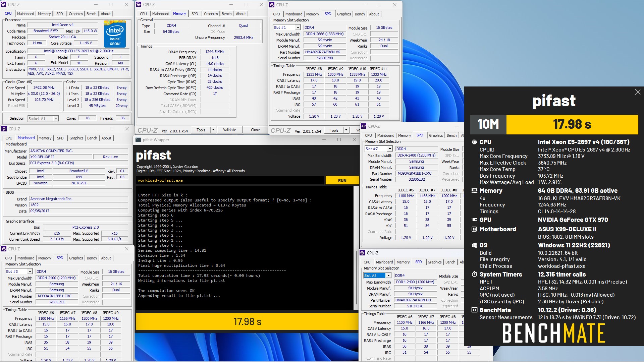The width and height of the screenshot is (644, 362).
Task: Switch to the Mainboard tab in the Intel Xeon v4 processor window
Action: pyautogui.click(x=25, y=14)
